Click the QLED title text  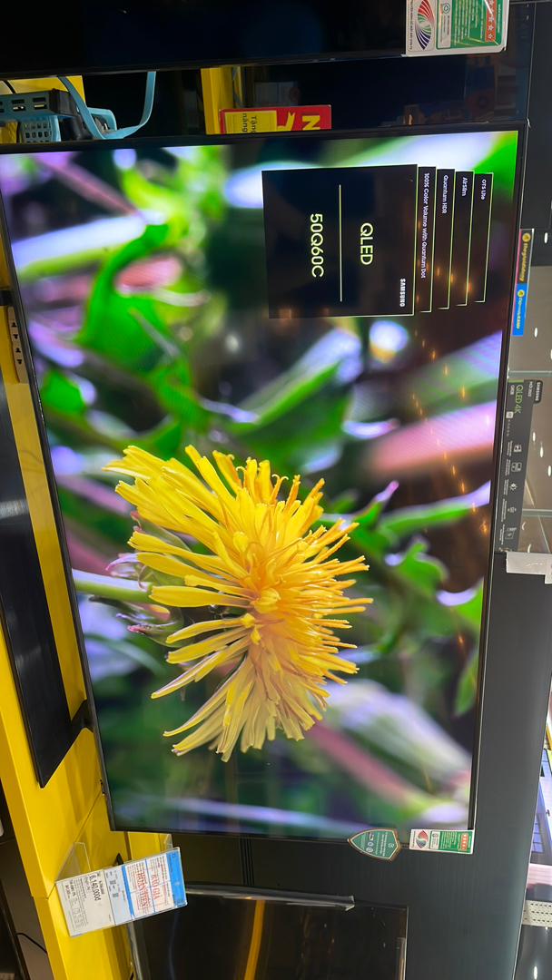[367, 243]
